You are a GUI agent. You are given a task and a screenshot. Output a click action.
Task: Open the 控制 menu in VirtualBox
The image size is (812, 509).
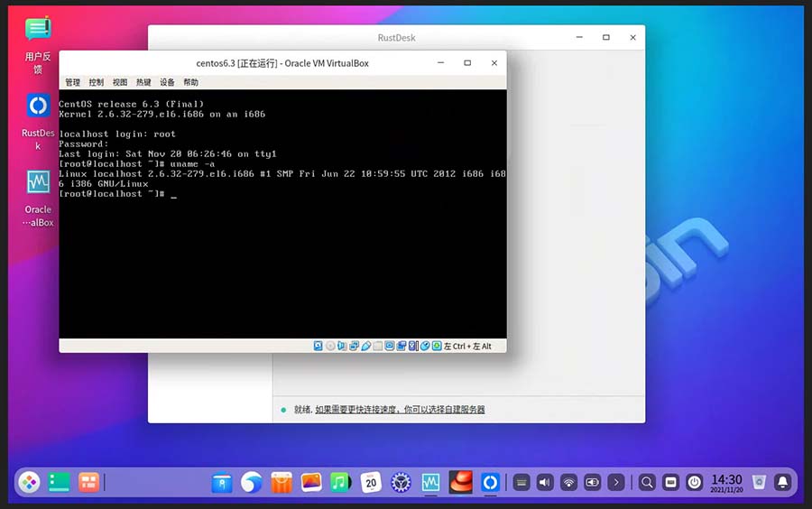(97, 82)
